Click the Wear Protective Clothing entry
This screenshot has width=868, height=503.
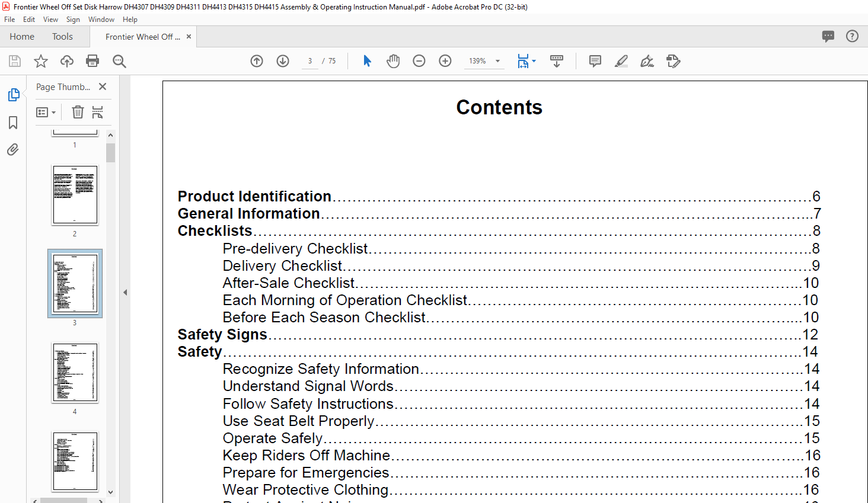(x=522, y=489)
